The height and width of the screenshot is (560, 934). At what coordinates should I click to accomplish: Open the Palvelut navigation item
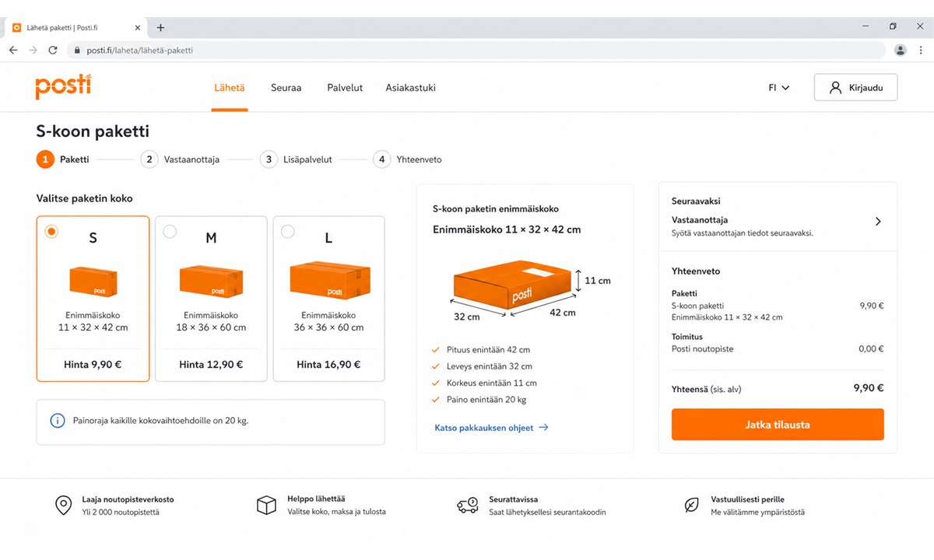(345, 88)
